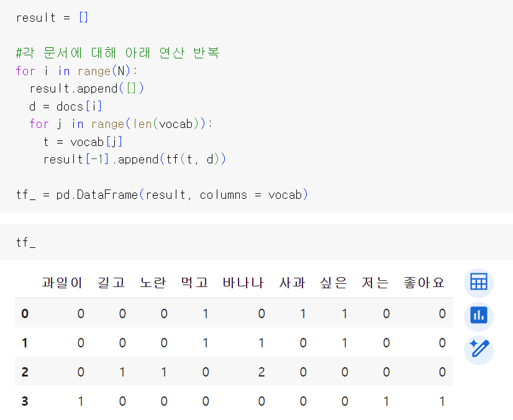Click the 바나나 column header
The height and width of the screenshot is (420, 513).
pyautogui.click(x=243, y=283)
